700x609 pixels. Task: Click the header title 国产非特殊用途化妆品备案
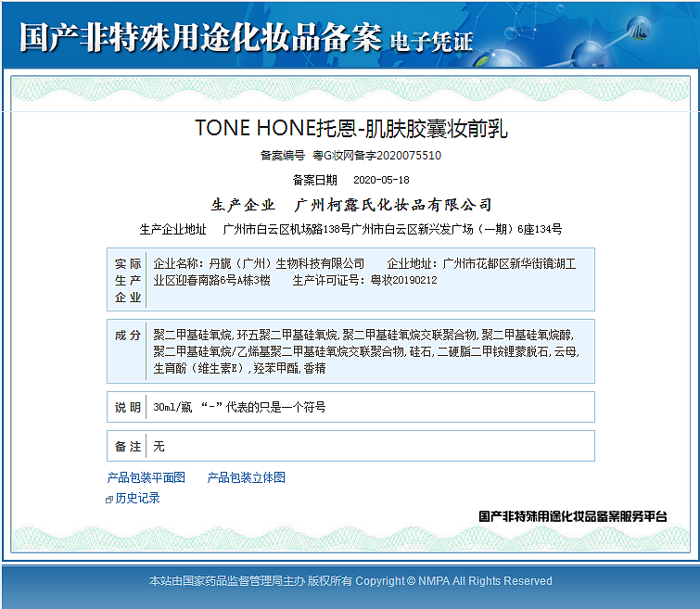pos(200,37)
